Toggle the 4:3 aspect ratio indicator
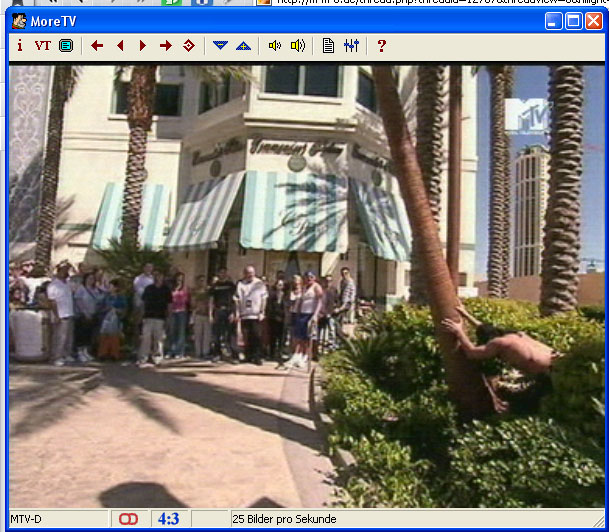 click(x=169, y=519)
